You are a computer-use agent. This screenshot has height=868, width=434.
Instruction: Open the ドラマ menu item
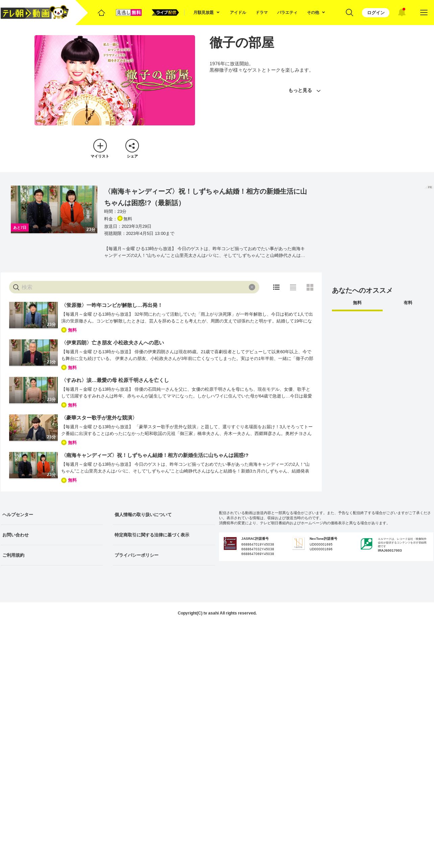tap(262, 13)
